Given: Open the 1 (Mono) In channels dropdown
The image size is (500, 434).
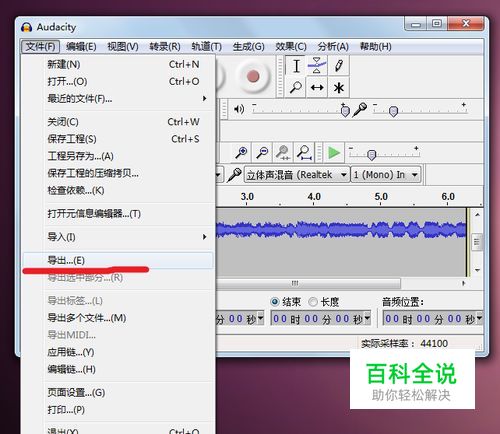Looking at the screenshot, I should tap(386, 174).
